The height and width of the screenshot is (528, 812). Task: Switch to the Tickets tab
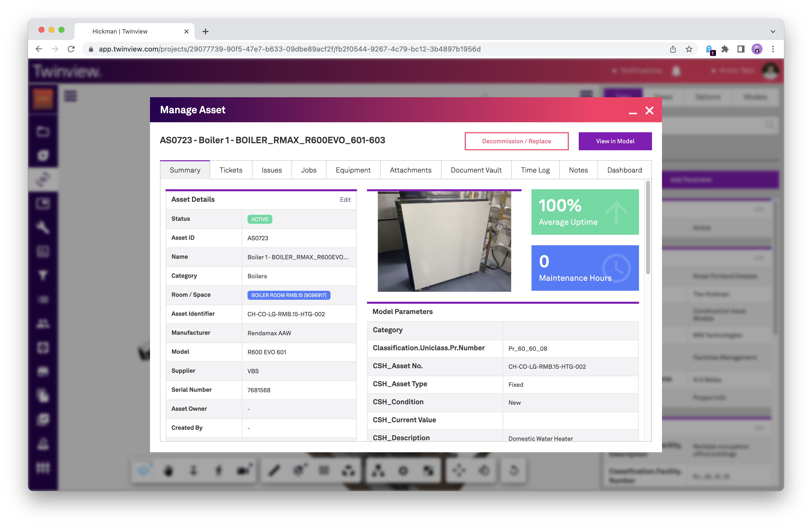click(x=231, y=170)
